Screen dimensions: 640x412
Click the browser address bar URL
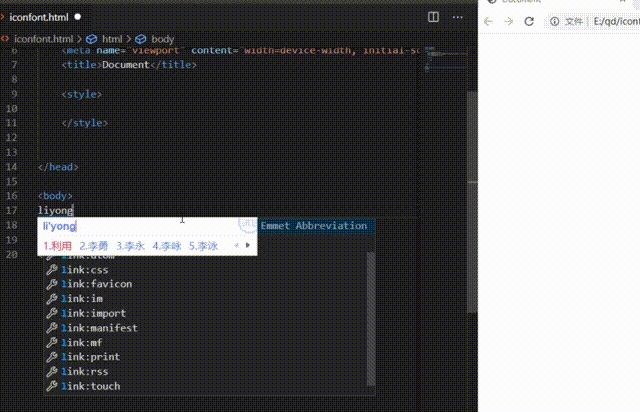pos(616,21)
